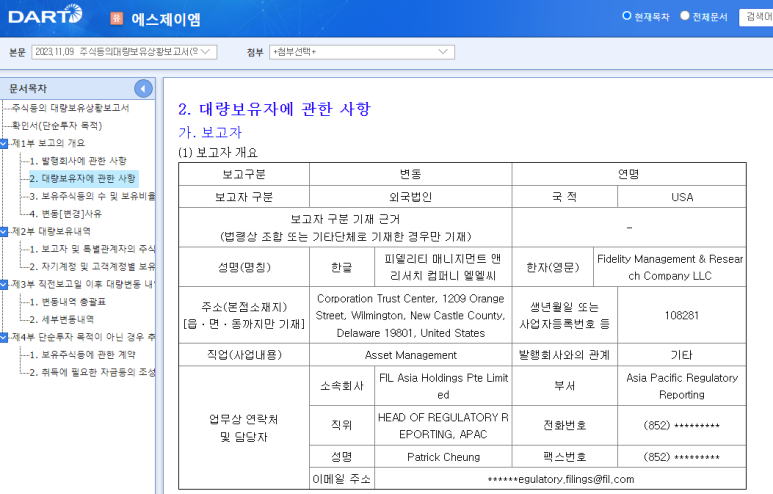Select 2. 대량보유자에 관한 사항 tree item

click(x=82, y=178)
